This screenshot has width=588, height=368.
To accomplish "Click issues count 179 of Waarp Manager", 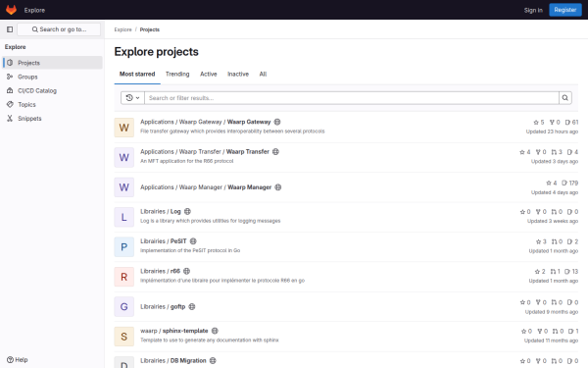I will click(x=570, y=183).
